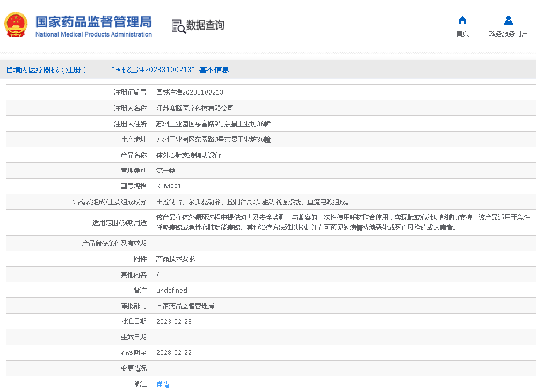
Task: Open the 首页 navigation item
Action: 462,33
